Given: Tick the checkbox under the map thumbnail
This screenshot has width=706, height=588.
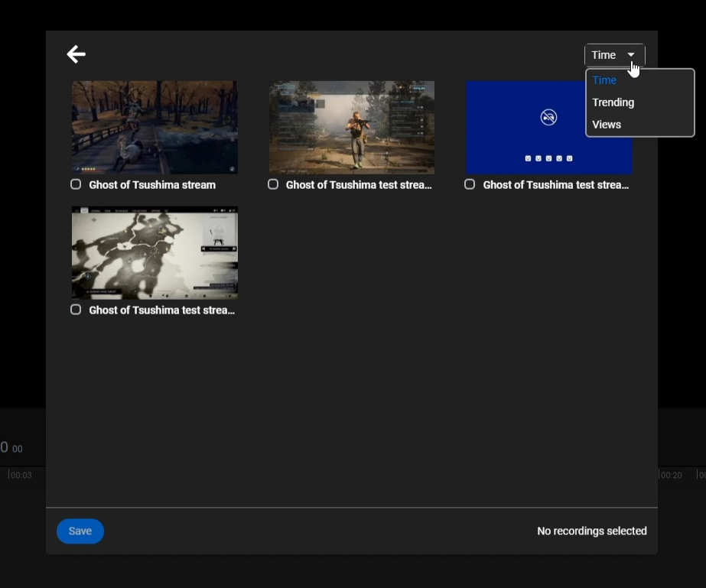Looking at the screenshot, I should [76, 310].
